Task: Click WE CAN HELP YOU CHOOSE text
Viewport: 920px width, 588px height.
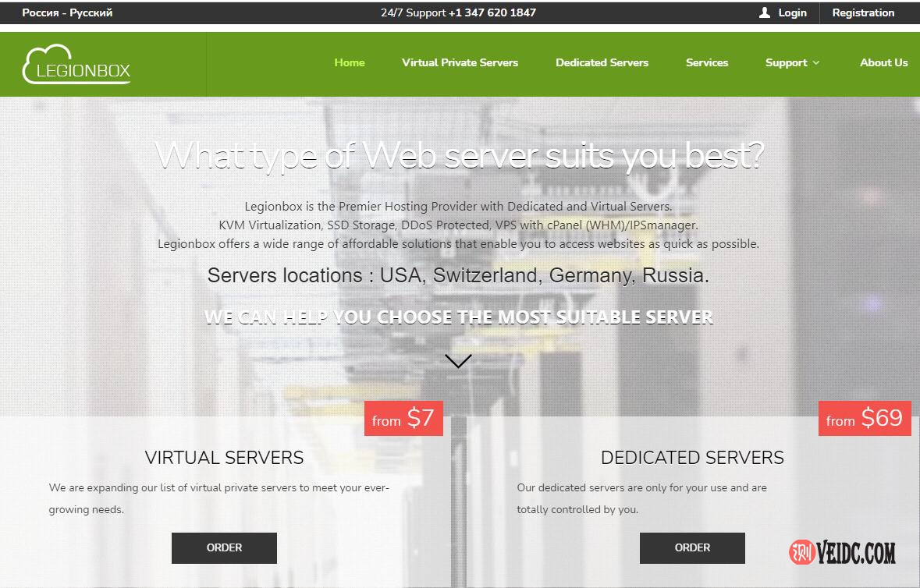Action: (x=458, y=317)
